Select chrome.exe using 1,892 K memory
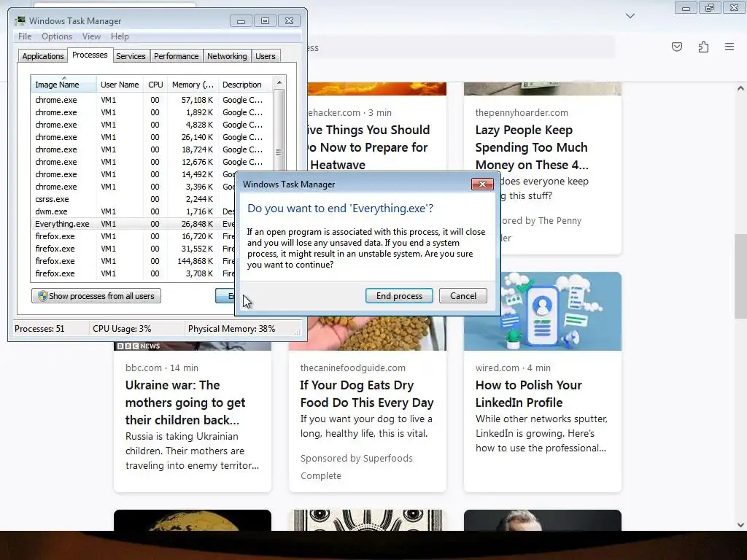 (152, 112)
